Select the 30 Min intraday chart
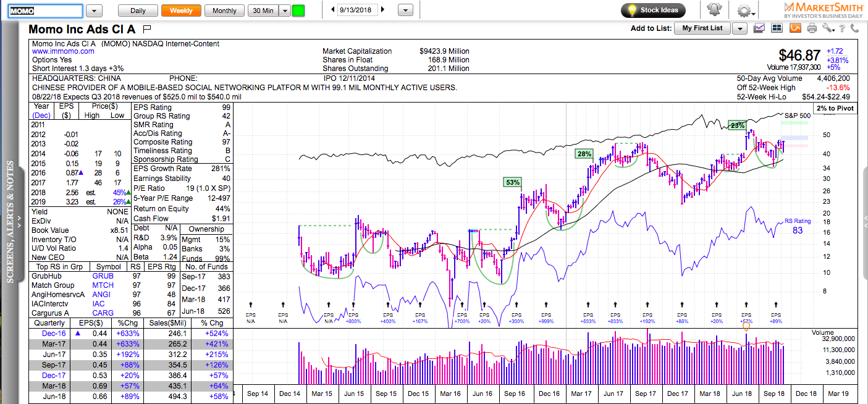The width and height of the screenshot is (868, 404). pyautogui.click(x=263, y=11)
